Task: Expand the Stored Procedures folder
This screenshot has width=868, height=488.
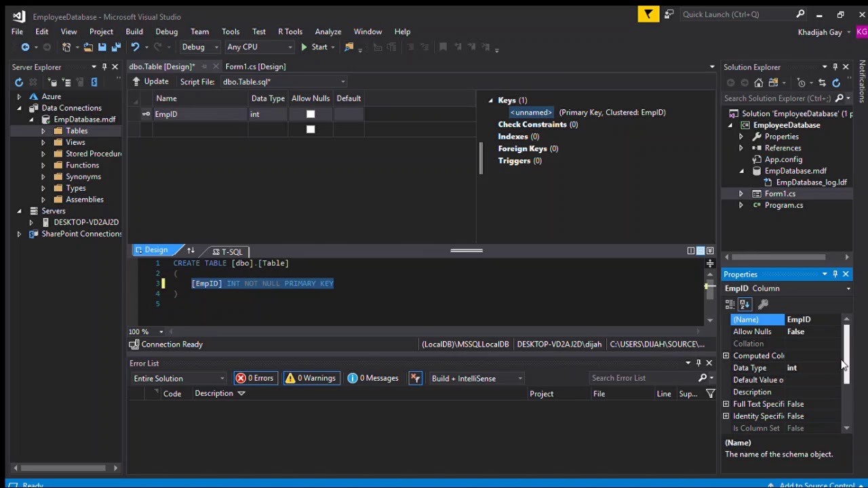Action: (x=43, y=155)
